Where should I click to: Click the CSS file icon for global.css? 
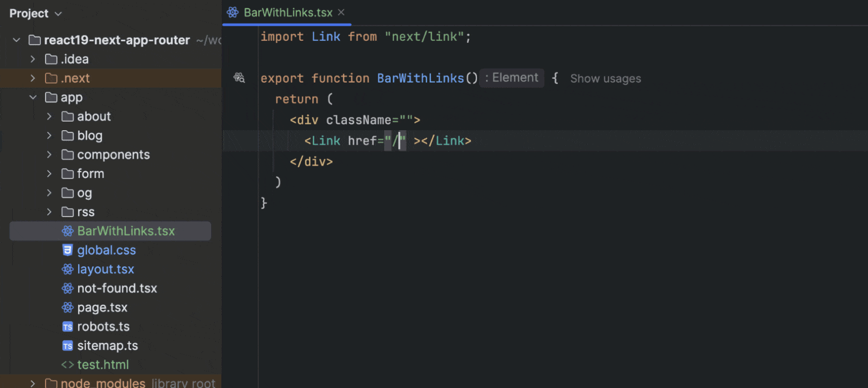[x=68, y=250]
